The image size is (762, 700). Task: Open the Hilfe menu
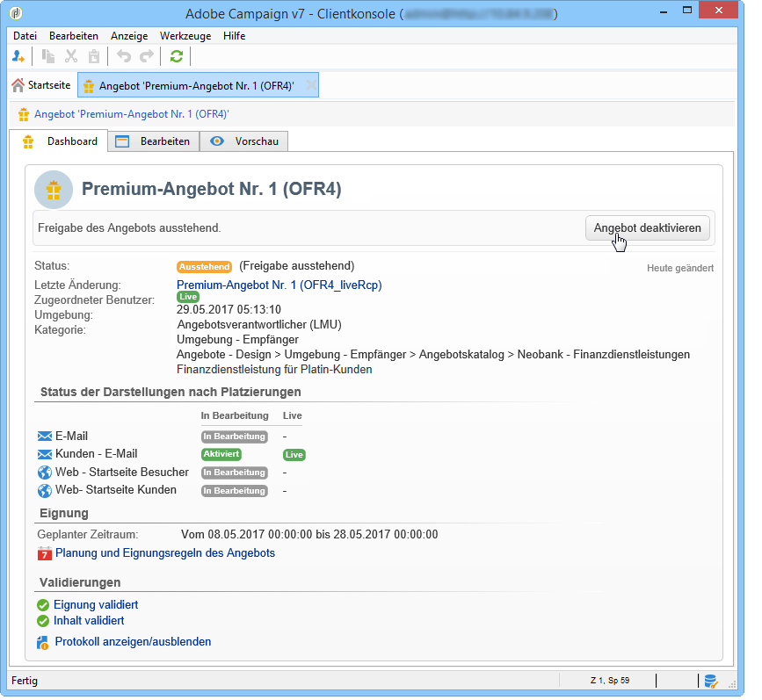point(235,36)
